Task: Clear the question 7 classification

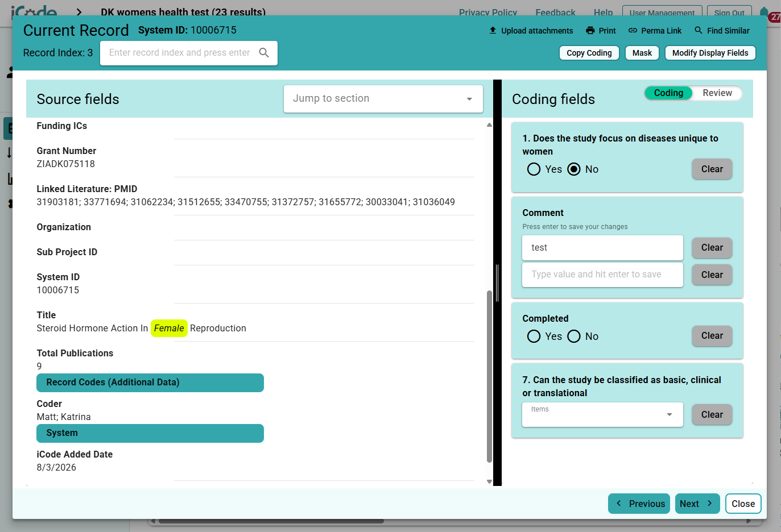Action: pos(712,415)
